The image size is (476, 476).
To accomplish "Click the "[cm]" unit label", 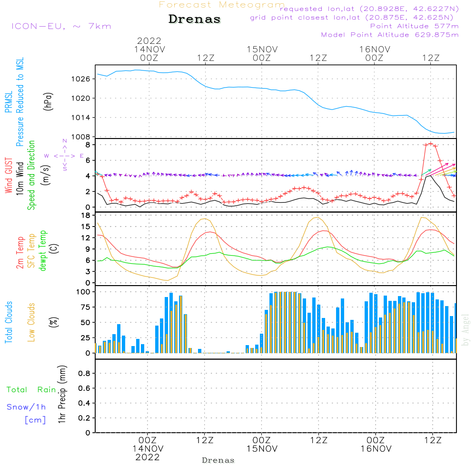I will [x=35, y=420].
